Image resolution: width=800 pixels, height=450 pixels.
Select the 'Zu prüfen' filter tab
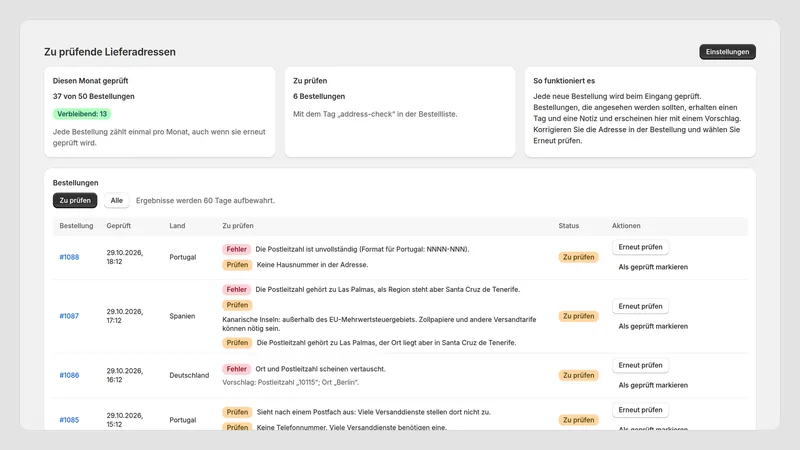point(75,201)
